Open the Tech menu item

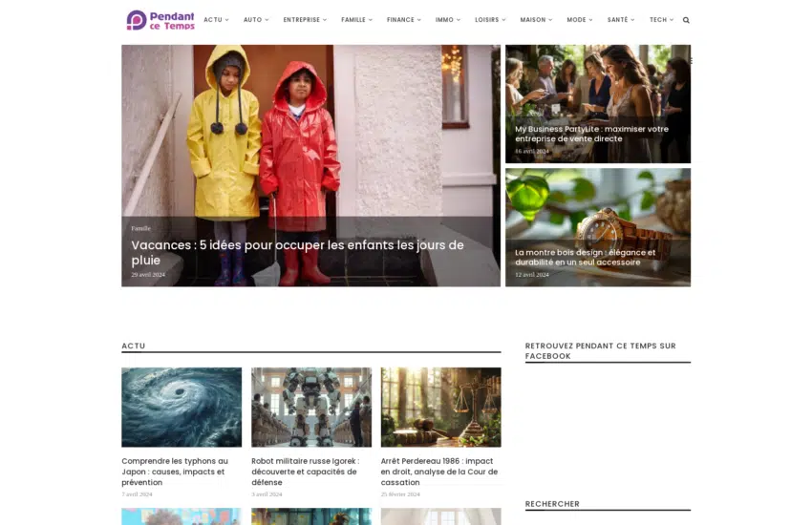click(660, 20)
